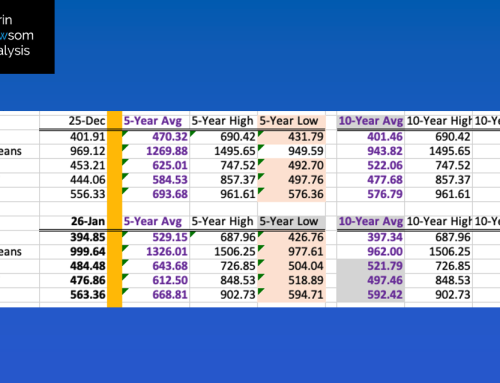Viewport: 500px width, 383px height.
Task: Select 848.53 in the 5-Year High column
Action: (223, 280)
